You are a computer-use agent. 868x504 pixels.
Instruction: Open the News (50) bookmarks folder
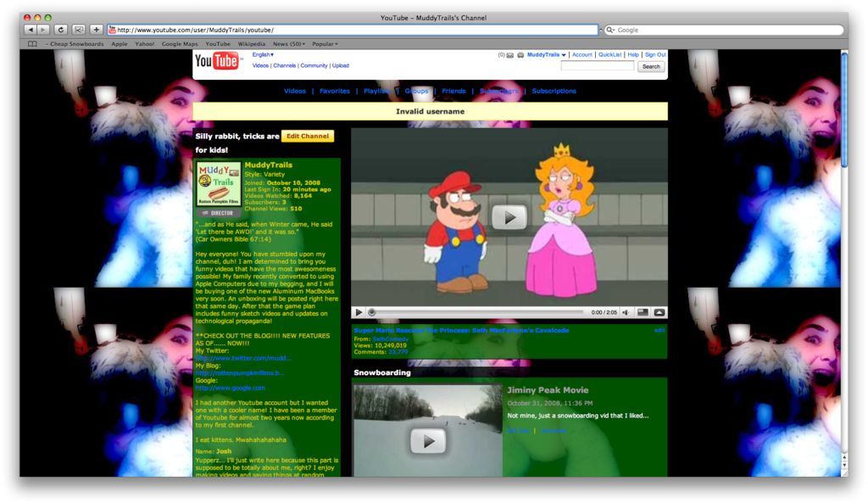pyautogui.click(x=289, y=44)
